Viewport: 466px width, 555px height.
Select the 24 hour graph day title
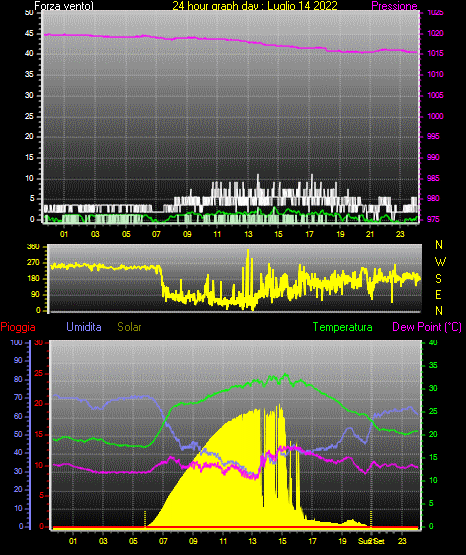click(x=255, y=6)
